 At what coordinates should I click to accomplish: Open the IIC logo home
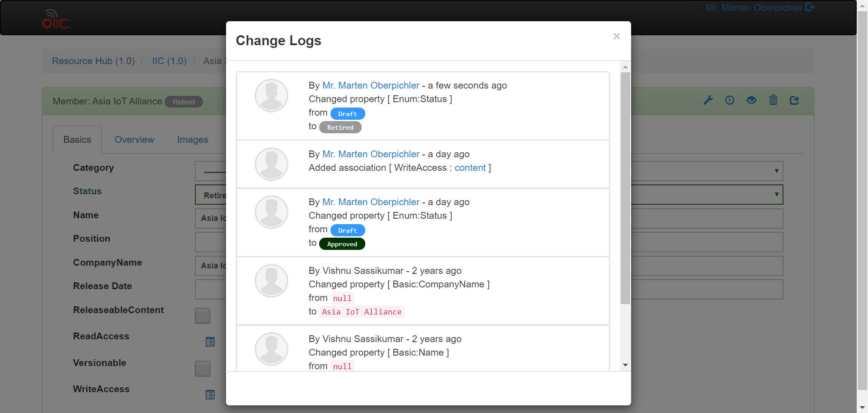coord(55,19)
